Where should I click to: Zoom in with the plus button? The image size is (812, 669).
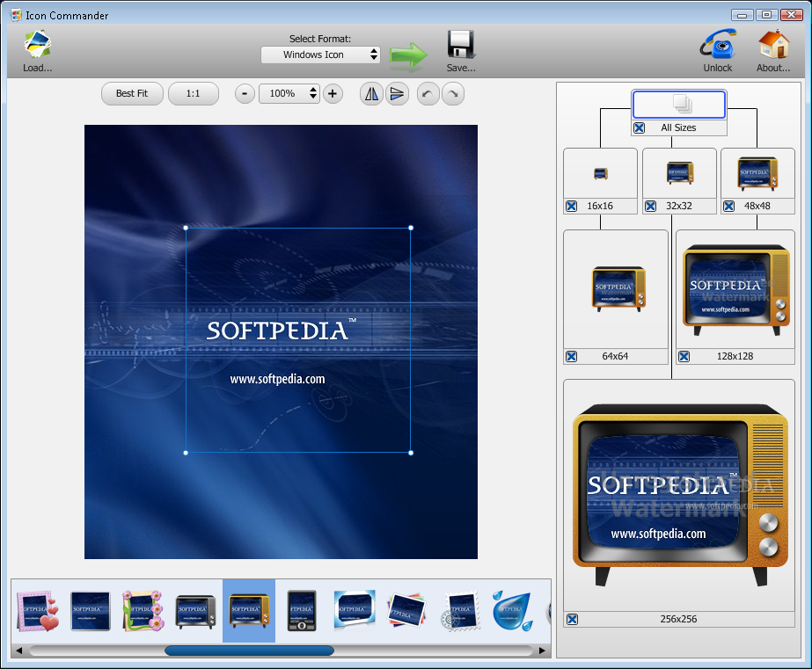pos(333,94)
